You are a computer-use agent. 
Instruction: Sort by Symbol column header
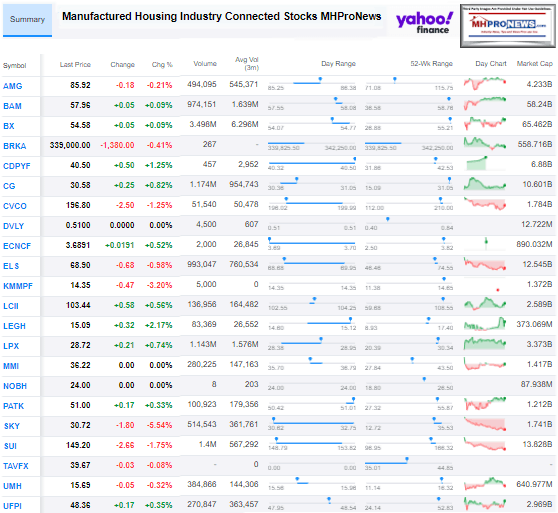tap(15, 65)
